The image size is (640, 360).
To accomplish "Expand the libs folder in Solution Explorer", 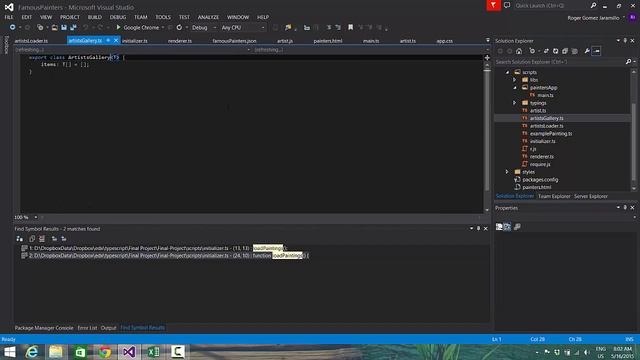I will pyautogui.click(x=515, y=80).
